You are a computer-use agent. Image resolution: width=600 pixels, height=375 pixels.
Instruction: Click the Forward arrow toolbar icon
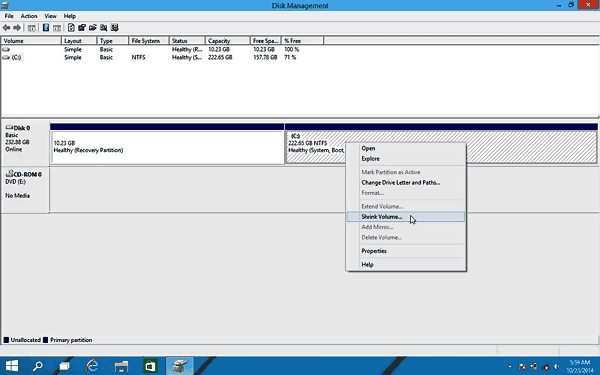click(17, 28)
